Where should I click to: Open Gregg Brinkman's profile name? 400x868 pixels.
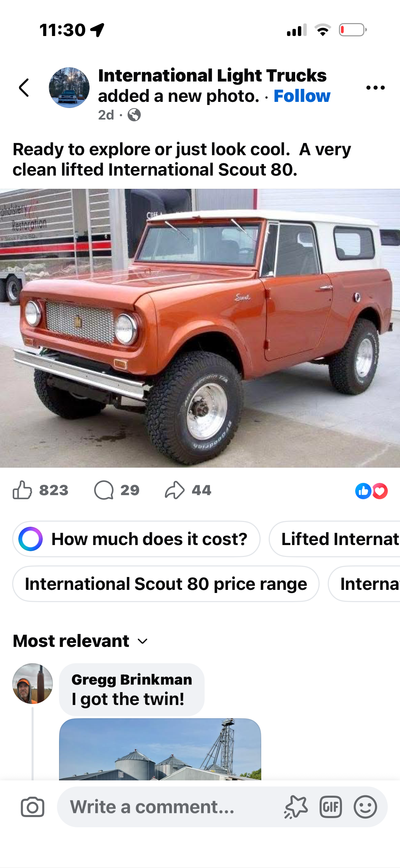click(132, 680)
